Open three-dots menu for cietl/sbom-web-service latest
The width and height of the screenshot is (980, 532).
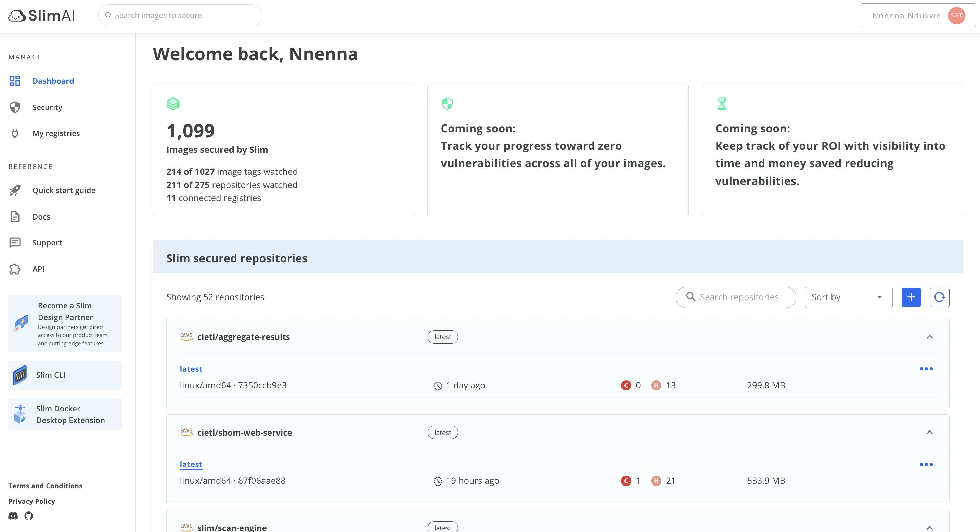(926, 464)
